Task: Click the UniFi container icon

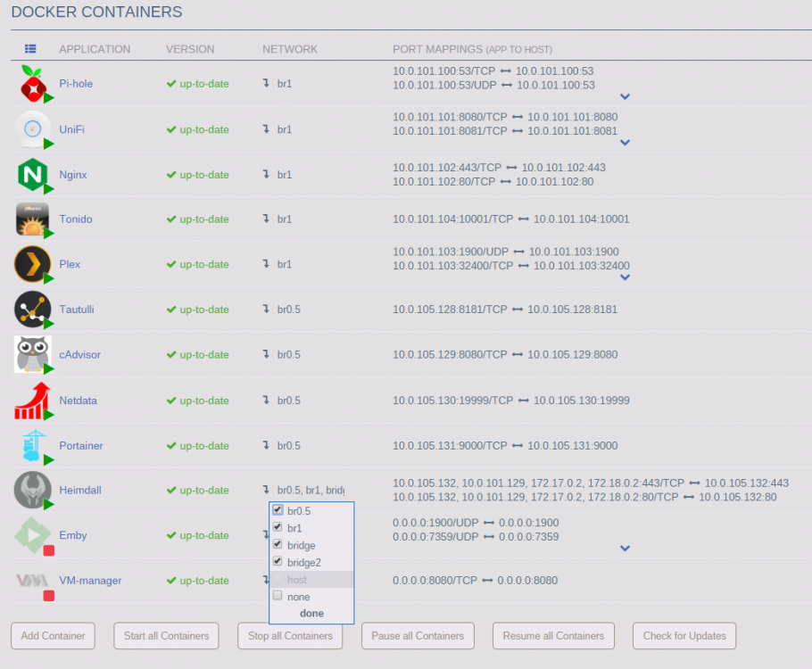Action: [x=33, y=129]
